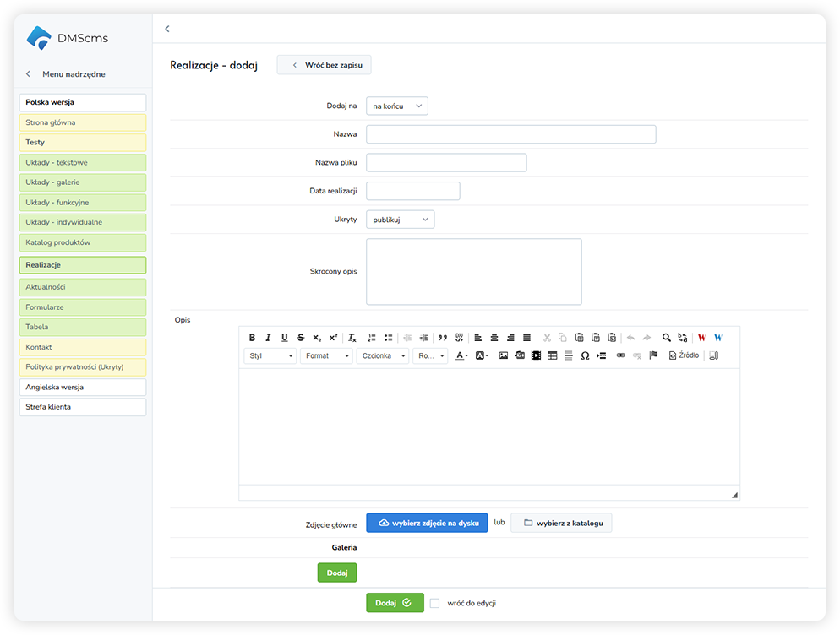
Task: Expand the Ukryty 'publikuj' dropdown
Action: point(400,220)
